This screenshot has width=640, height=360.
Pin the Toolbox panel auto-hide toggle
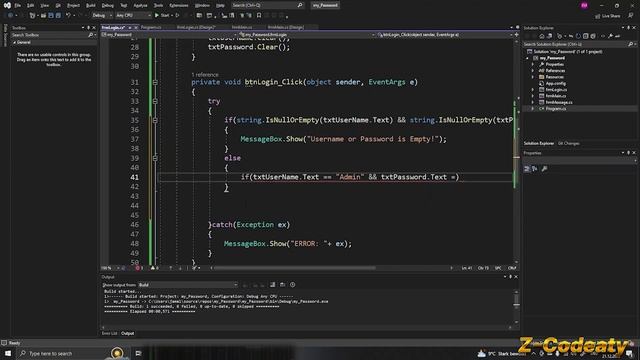88,28
